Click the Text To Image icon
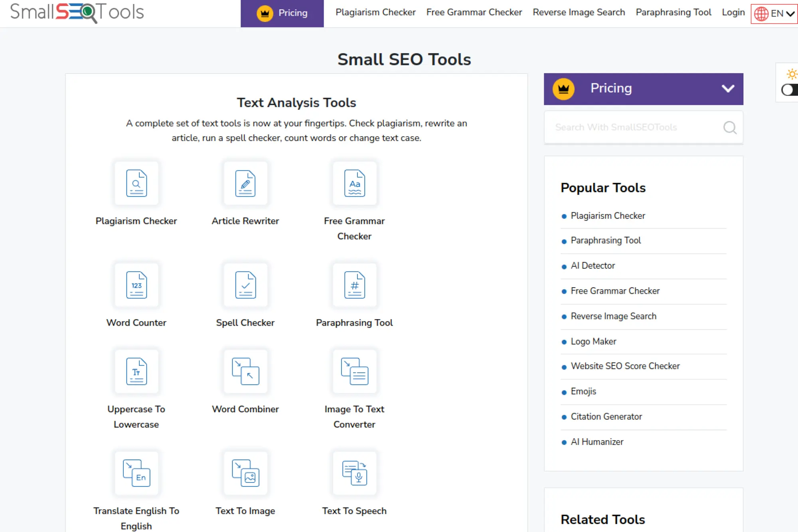 pyautogui.click(x=245, y=473)
